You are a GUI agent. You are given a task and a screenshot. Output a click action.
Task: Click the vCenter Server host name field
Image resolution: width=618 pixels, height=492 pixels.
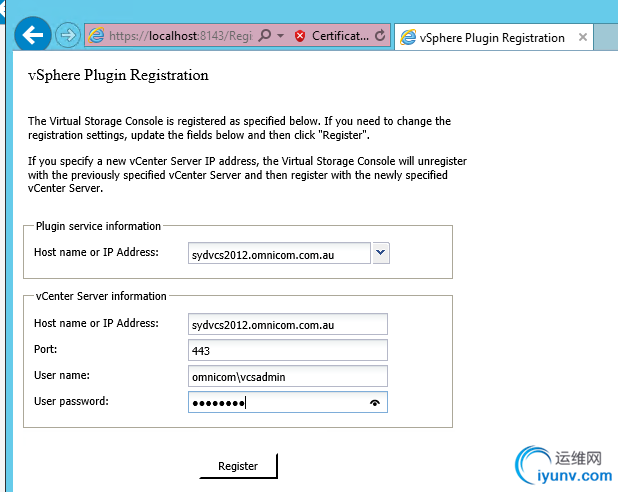(x=288, y=324)
